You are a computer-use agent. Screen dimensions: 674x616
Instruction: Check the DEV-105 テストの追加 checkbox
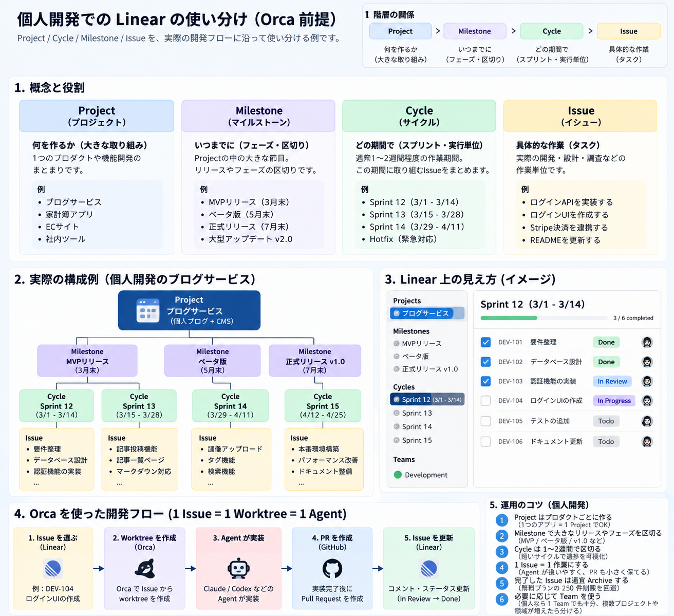pos(485,421)
